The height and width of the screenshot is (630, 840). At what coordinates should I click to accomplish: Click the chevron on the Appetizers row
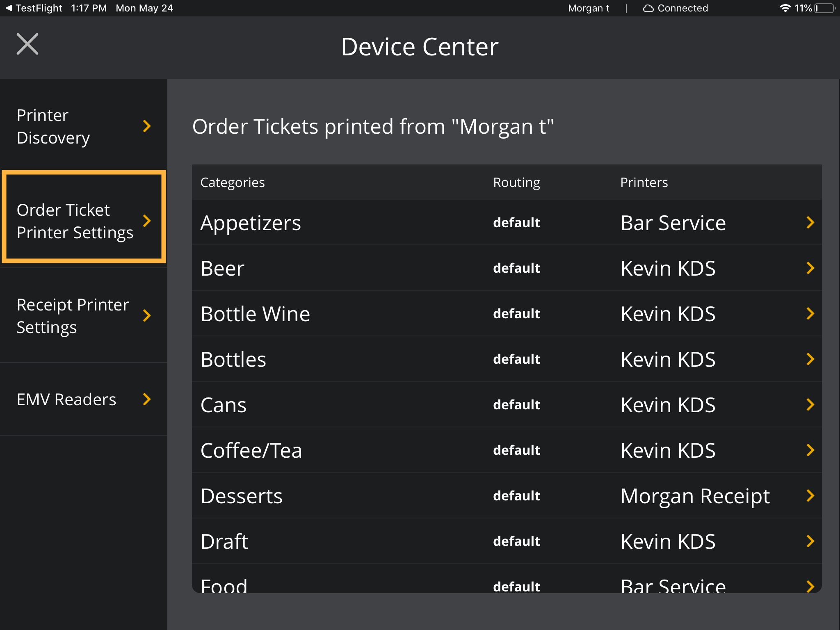(x=810, y=222)
